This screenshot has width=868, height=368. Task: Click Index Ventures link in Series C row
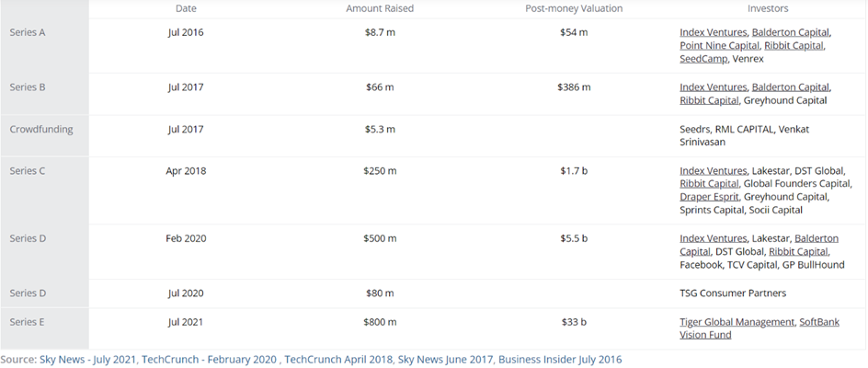tap(713, 171)
